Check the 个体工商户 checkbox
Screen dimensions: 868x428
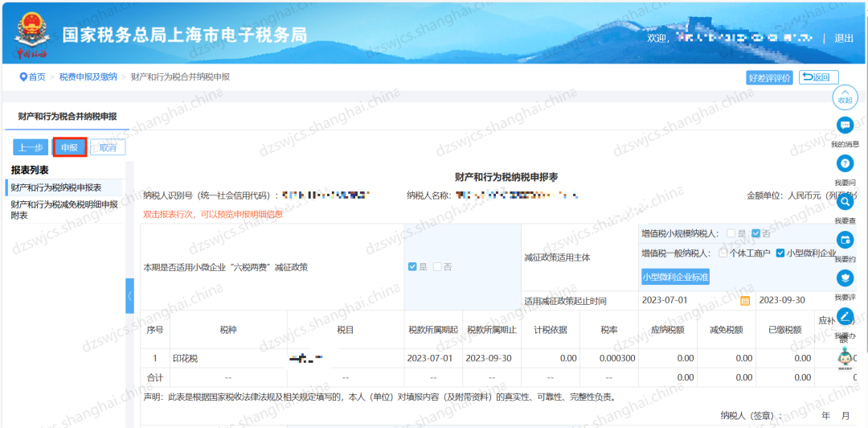723,253
